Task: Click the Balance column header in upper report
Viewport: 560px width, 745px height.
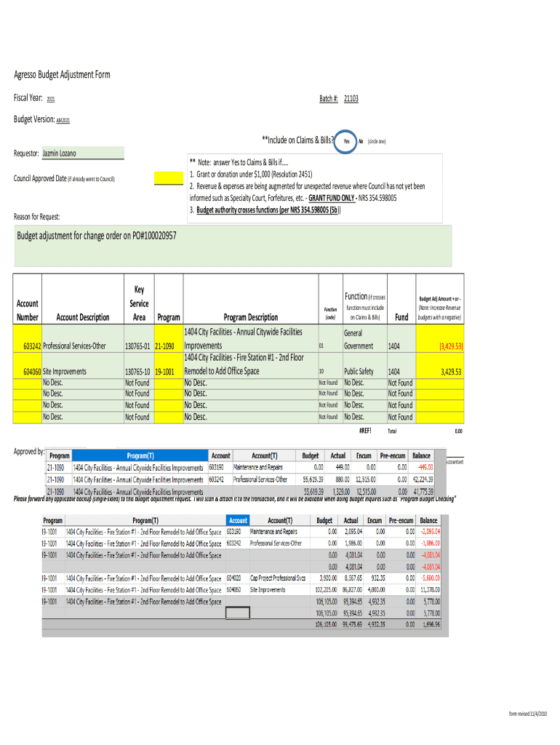Action: [421, 455]
